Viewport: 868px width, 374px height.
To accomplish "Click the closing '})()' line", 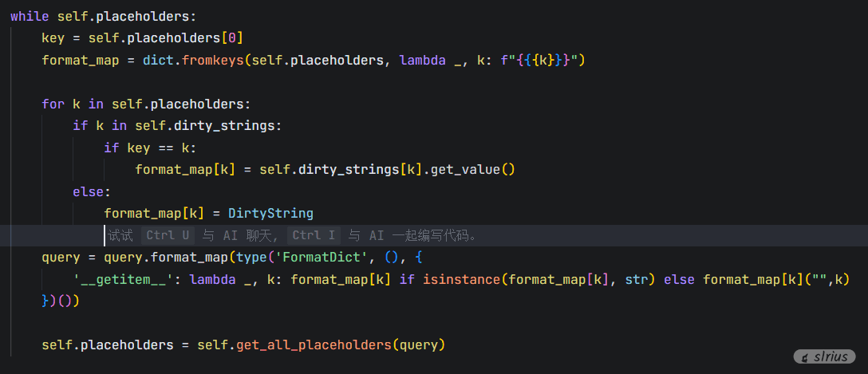I will 61,301.
